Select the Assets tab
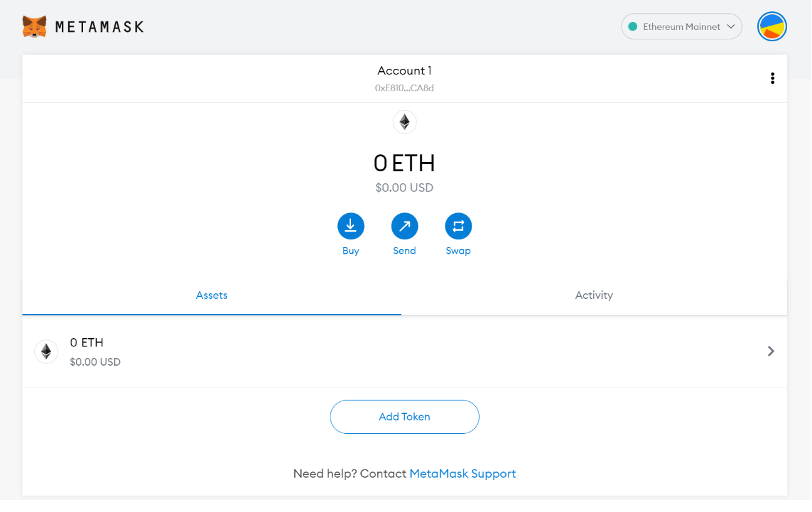Screen dimensions: 812x512 point(212,295)
